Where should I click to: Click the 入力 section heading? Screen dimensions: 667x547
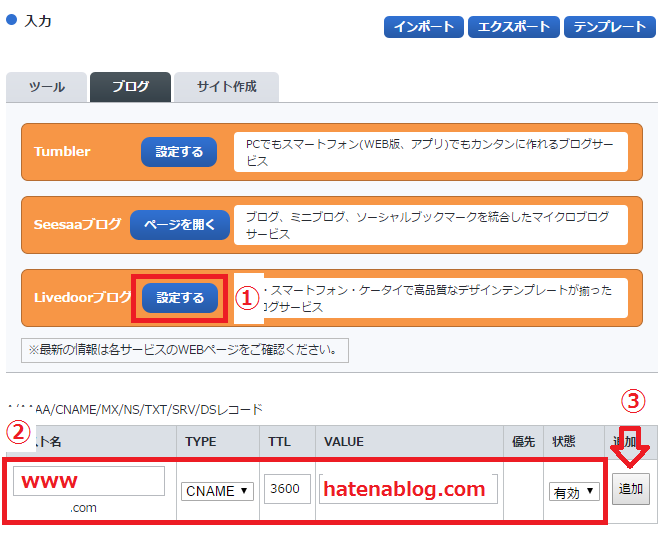(38, 21)
